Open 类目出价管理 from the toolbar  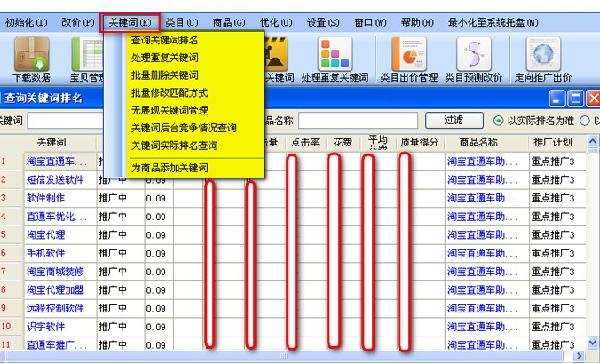point(409,60)
